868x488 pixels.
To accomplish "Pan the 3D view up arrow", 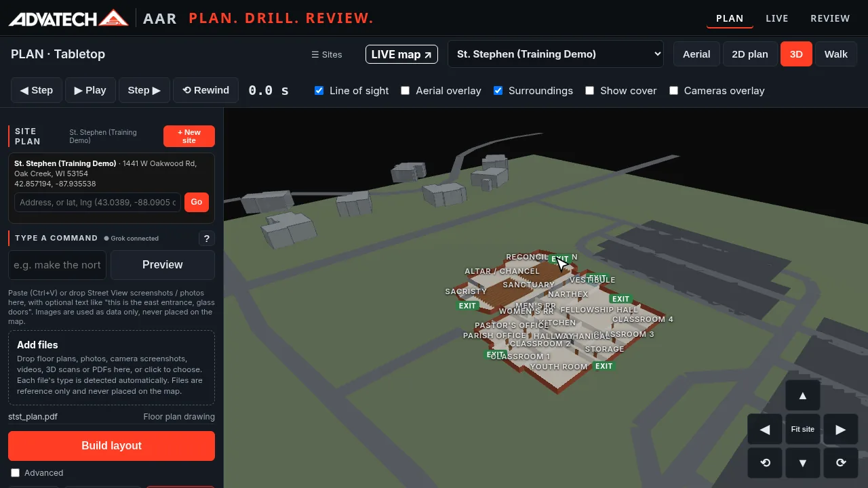I will click(x=803, y=396).
